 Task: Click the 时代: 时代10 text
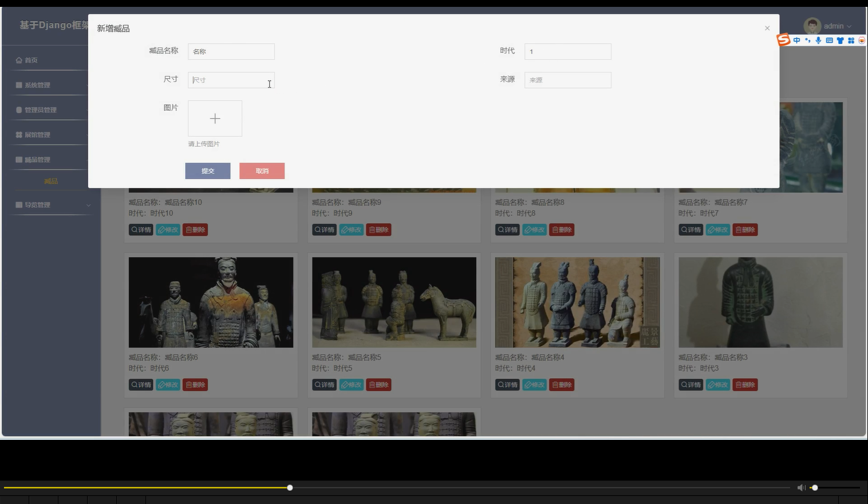pos(151,213)
